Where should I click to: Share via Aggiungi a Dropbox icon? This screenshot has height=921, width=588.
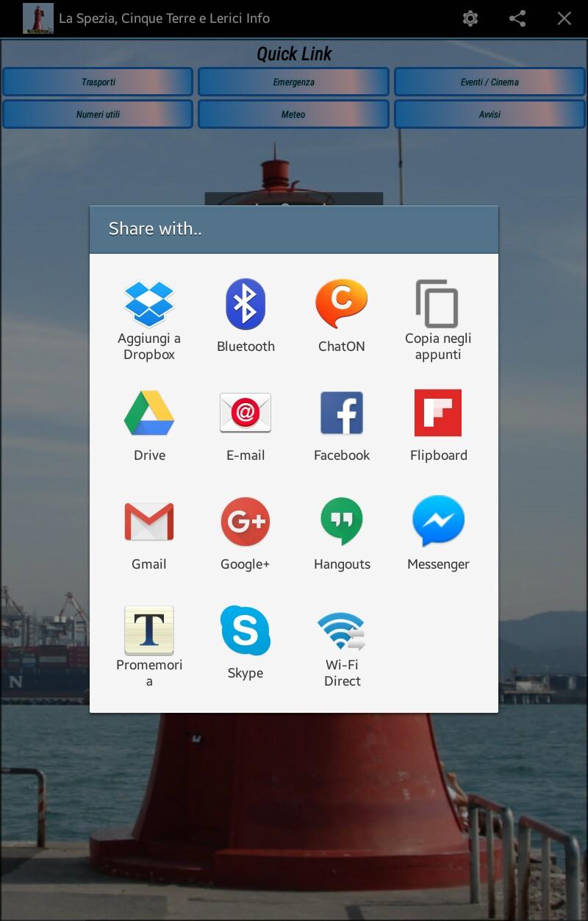(x=149, y=304)
